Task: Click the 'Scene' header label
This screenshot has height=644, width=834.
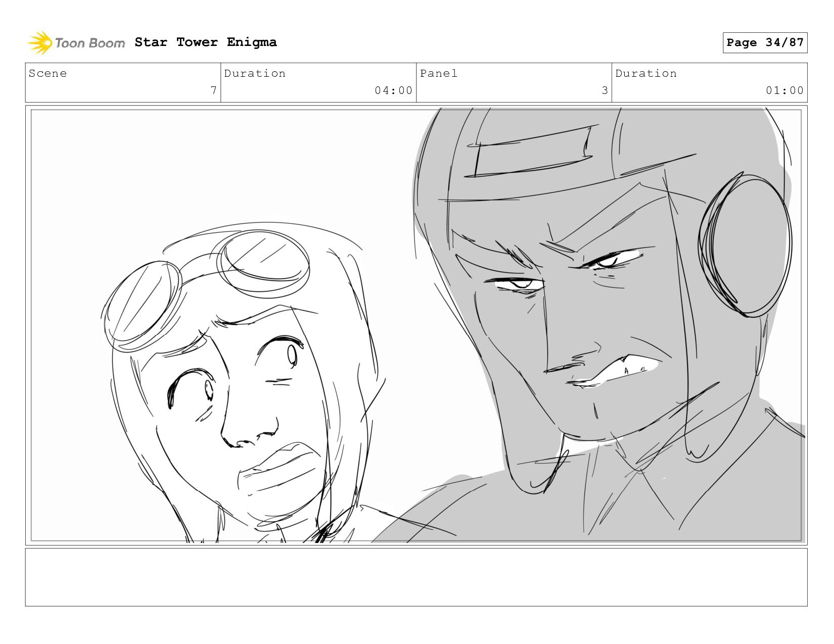Action: 48,73
